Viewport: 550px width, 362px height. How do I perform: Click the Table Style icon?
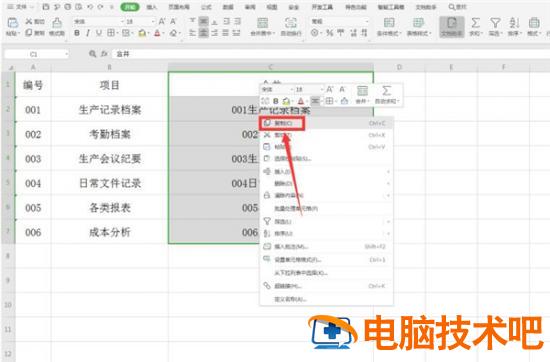tap(418, 23)
